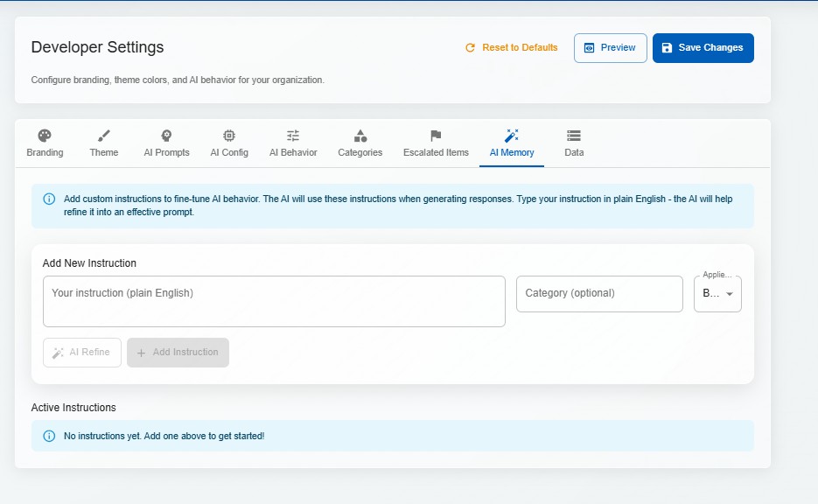The height and width of the screenshot is (504, 818).
Task: Go to the Categories tab label
Action: coord(360,152)
